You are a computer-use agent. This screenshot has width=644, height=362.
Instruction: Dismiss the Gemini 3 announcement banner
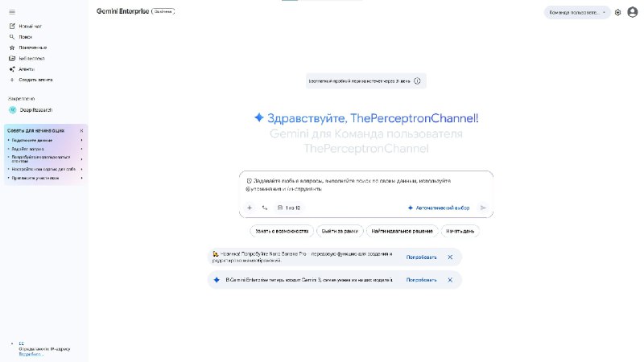point(450,280)
